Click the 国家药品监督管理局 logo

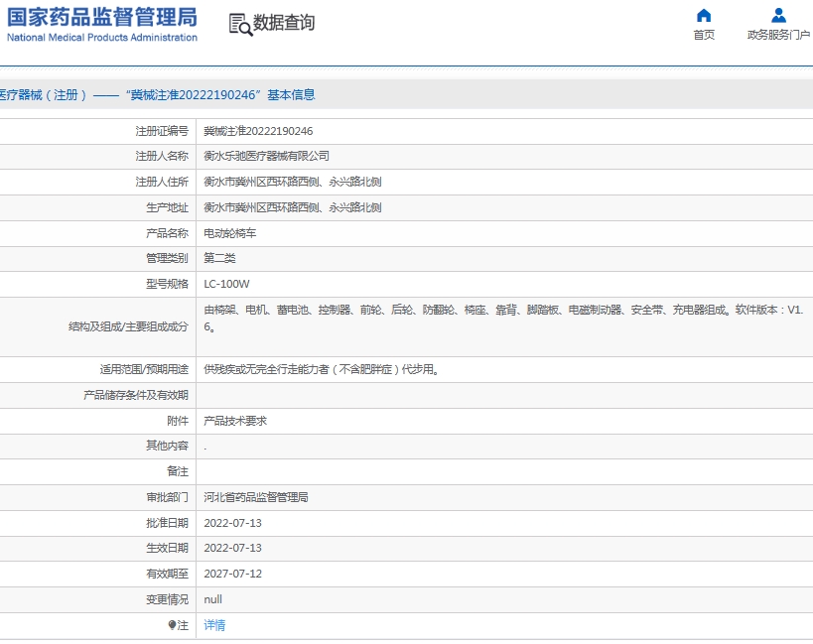pyautogui.click(x=101, y=18)
